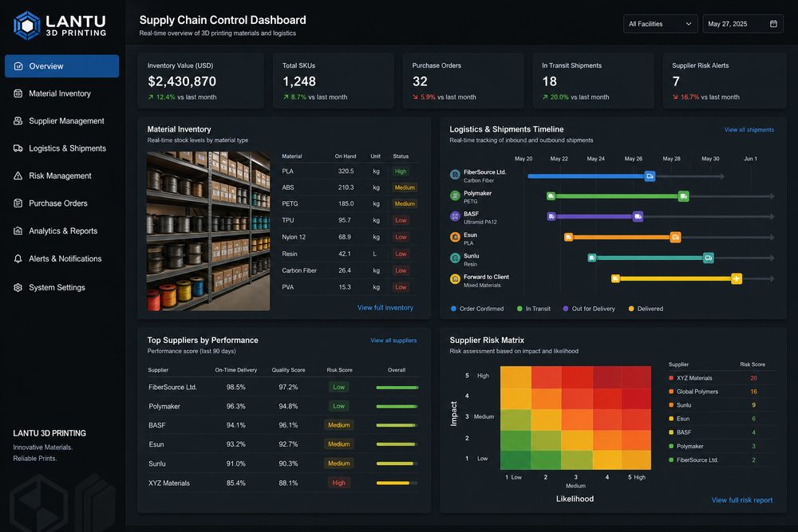Go to Supplier Management page
This screenshot has width=798, height=532.
coord(61,121)
